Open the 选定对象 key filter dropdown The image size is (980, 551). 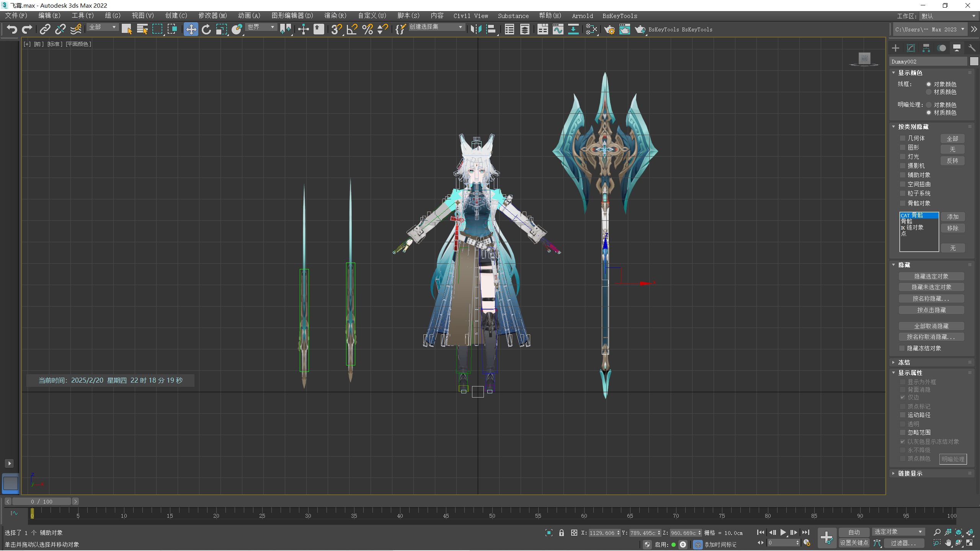[898, 532]
